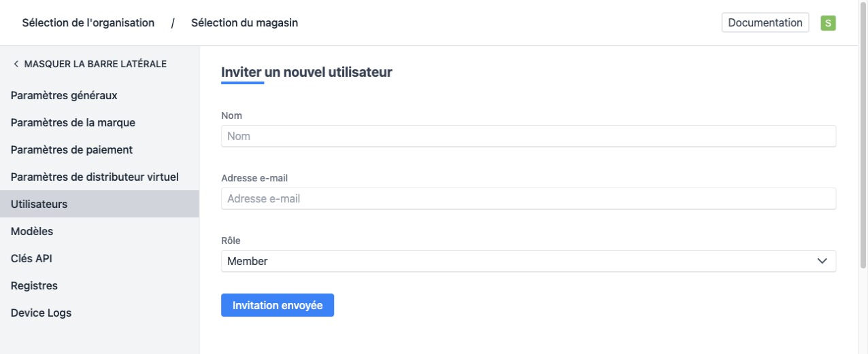868x354 pixels.
Task: Go to Paramètres généraux
Action: coord(64,95)
